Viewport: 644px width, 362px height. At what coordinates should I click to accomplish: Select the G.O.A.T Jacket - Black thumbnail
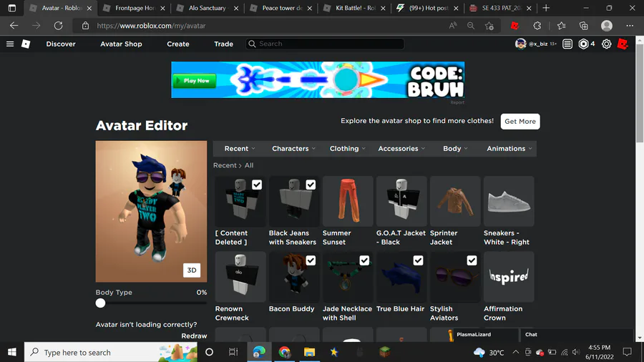(x=401, y=201)
